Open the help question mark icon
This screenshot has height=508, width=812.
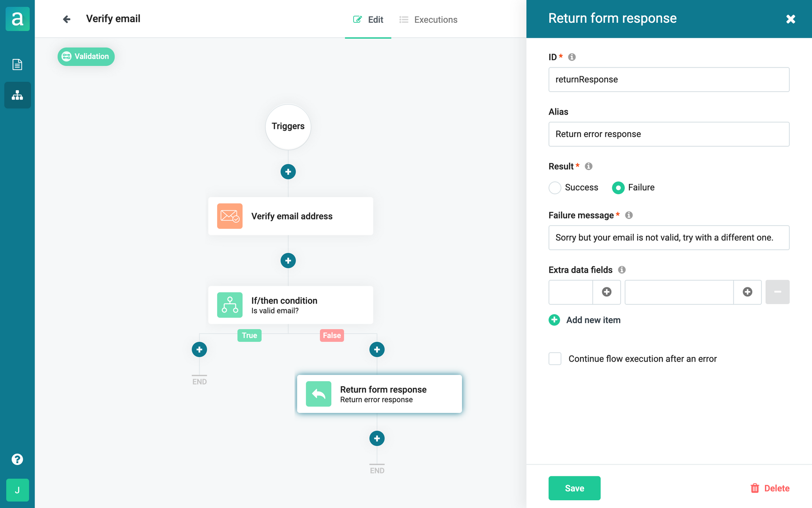click(x=17, y=459)
